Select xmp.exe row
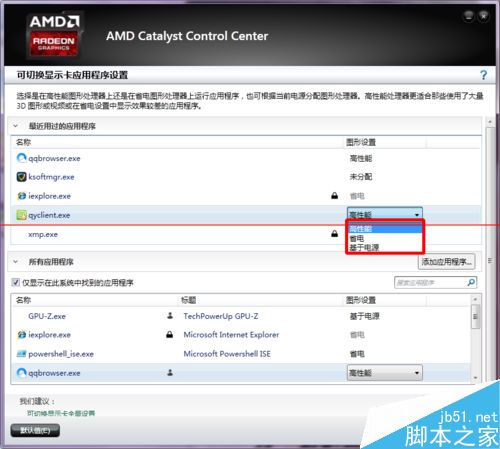 [x=246, y=234]
